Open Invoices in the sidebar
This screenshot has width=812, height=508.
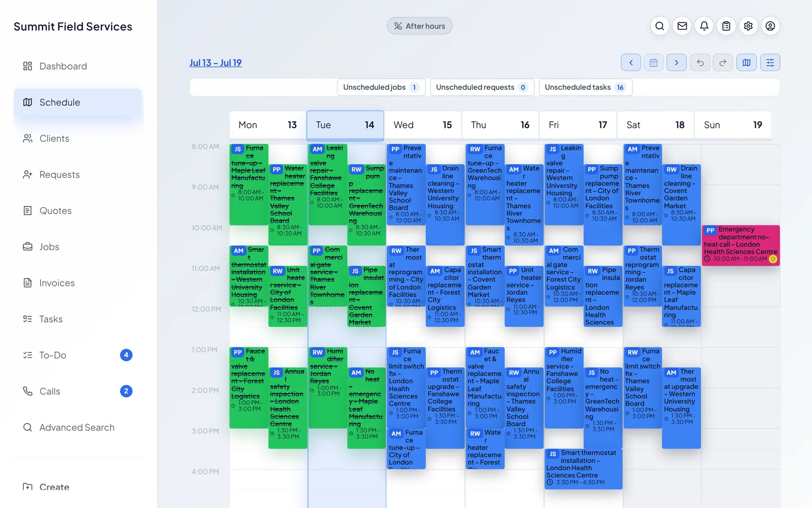pos(78,282)
